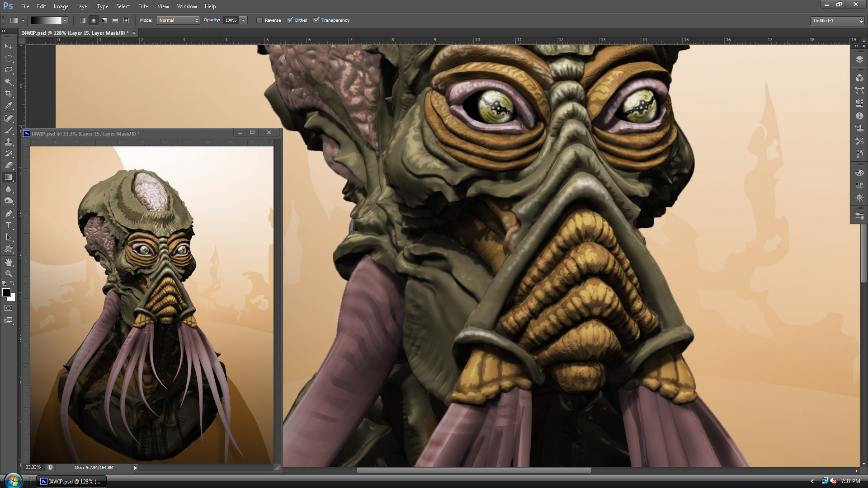Open the File menu
The image size is (868, 488).
[25, 6]
